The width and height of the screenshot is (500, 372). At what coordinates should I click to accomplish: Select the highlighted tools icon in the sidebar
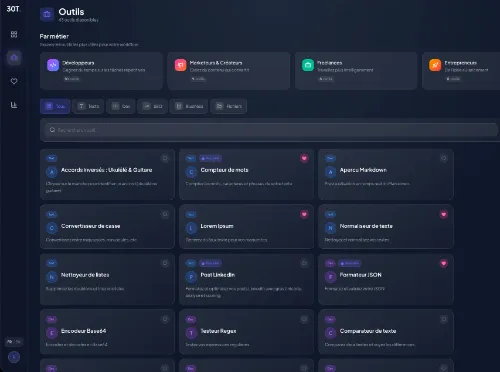14,57
